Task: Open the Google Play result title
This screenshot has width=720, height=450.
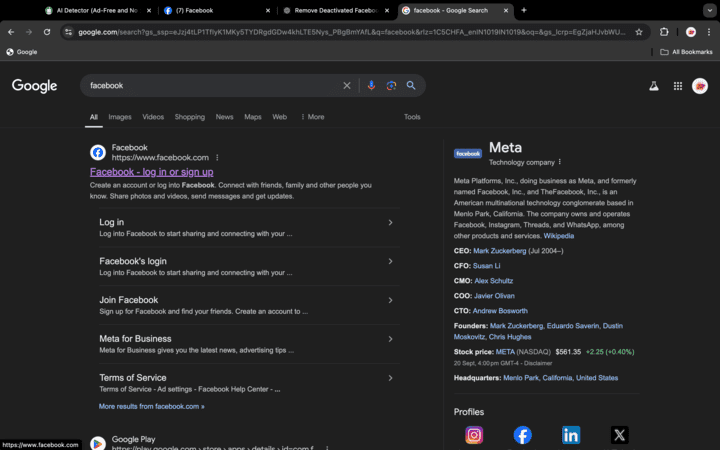Action: point(134,439)
